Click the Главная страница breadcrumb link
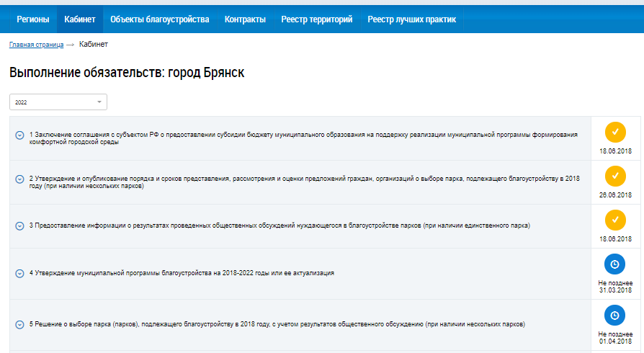Image resolution: width=644 pixels, height=353 pixels. (x=36, y=45)
